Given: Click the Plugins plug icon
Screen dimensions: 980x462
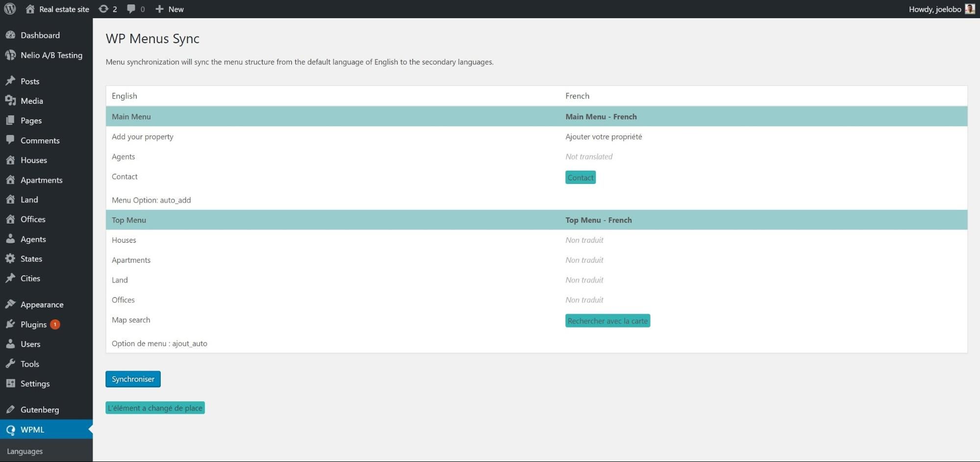Looking at the screenshot, I should click(10, 324).
